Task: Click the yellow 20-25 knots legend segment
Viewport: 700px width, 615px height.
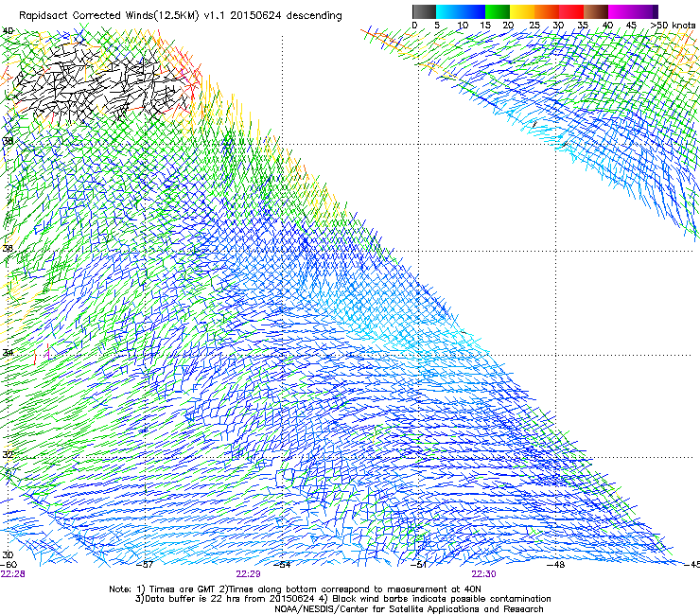Action: point(522,11)
